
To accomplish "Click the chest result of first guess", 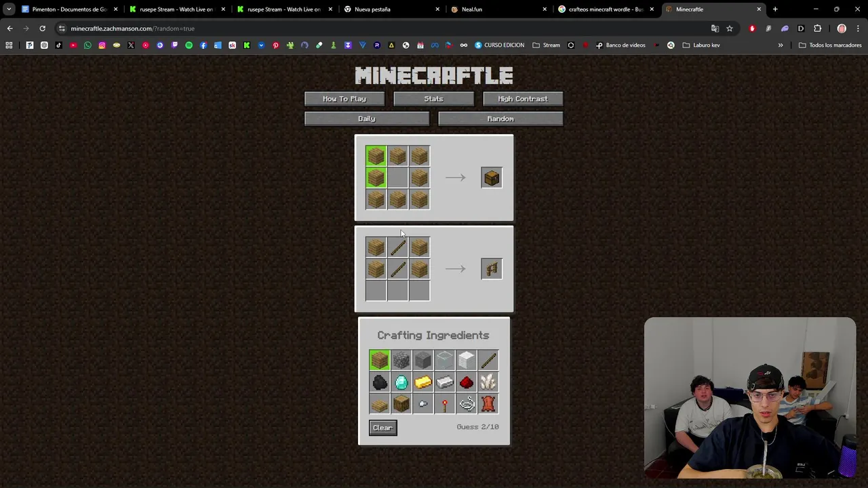I will (x=492, y=178).
